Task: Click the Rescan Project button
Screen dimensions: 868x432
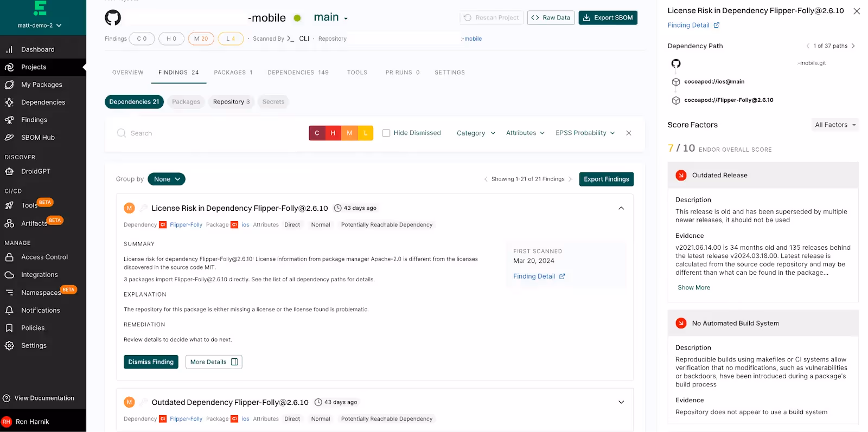Action: (492, 18)
